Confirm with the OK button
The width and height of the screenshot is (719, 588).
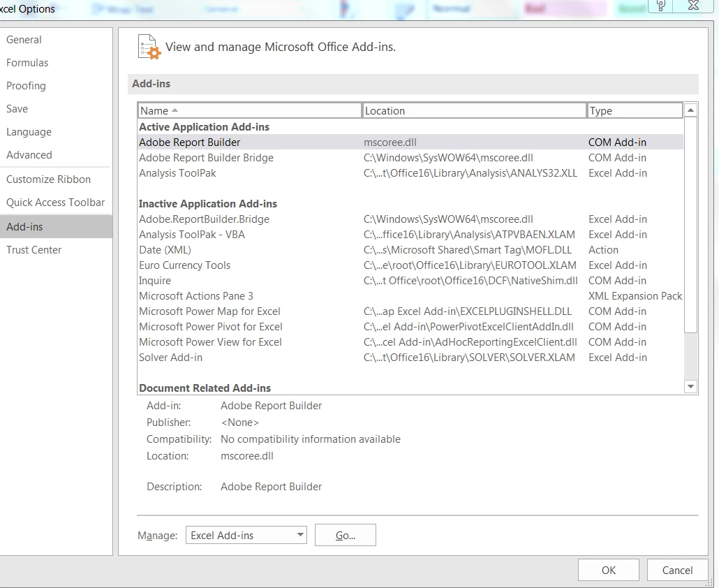(609, 570)
